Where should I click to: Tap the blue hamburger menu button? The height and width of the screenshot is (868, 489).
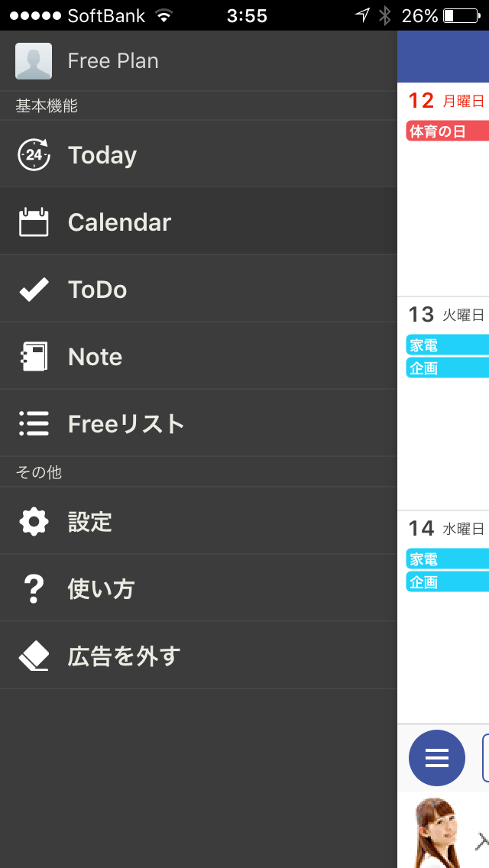(x=437, y=758)
